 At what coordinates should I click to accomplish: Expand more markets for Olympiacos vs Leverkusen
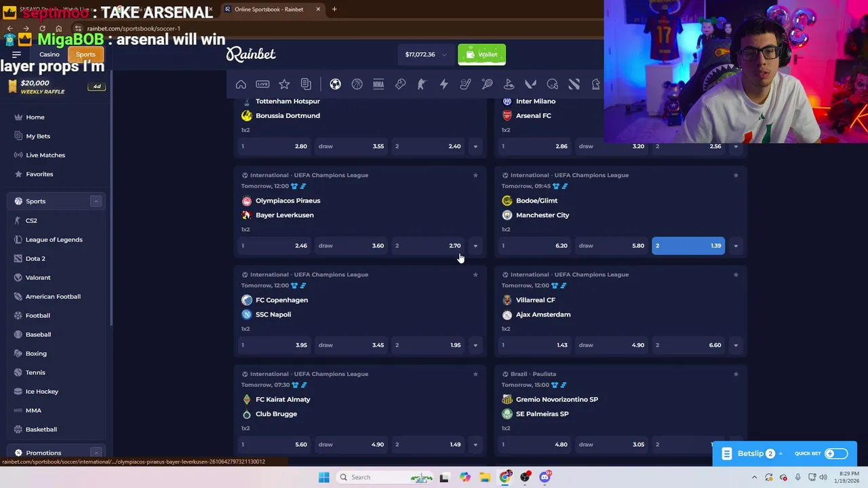tap(475, 245)
